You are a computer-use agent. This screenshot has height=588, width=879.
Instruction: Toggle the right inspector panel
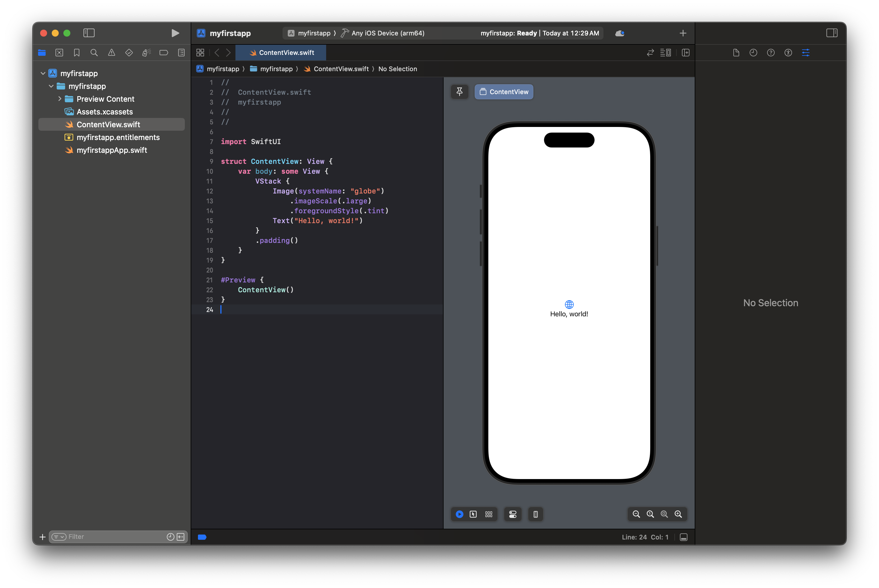pyautogui.click(x=831, y=33)
